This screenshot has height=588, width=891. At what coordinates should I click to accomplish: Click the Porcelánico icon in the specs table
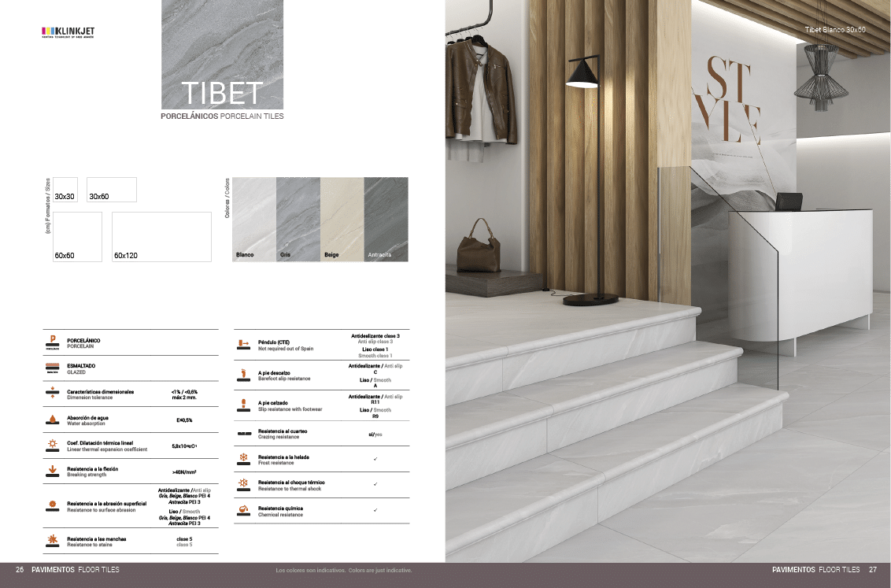54,342
